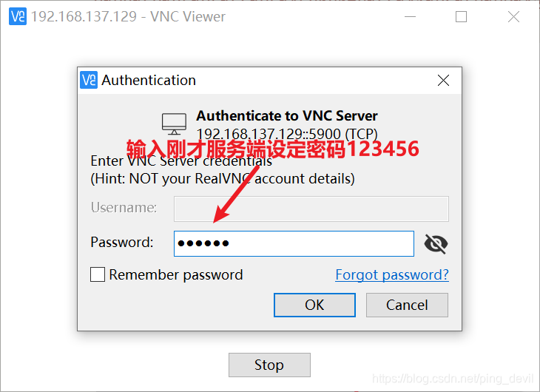Open the "Forgot password?" link
The width and height of the screenshot is (540, 392).
[392, 274]
